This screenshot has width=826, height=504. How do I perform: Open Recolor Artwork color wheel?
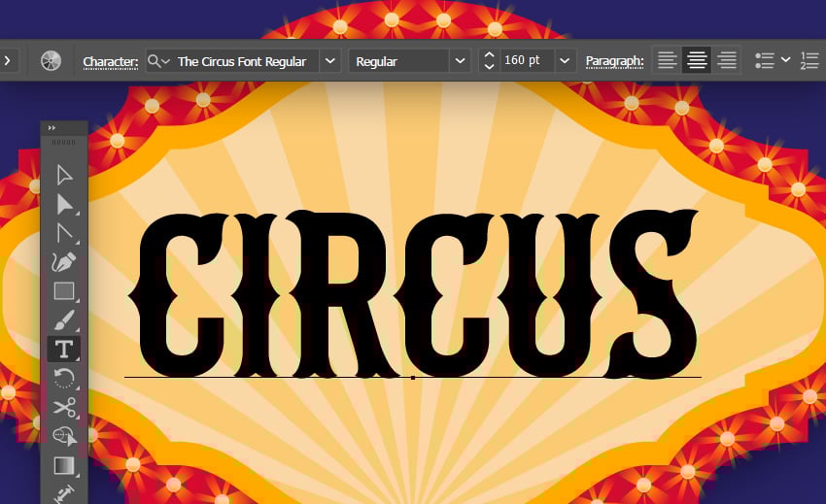tap(52, 61)
